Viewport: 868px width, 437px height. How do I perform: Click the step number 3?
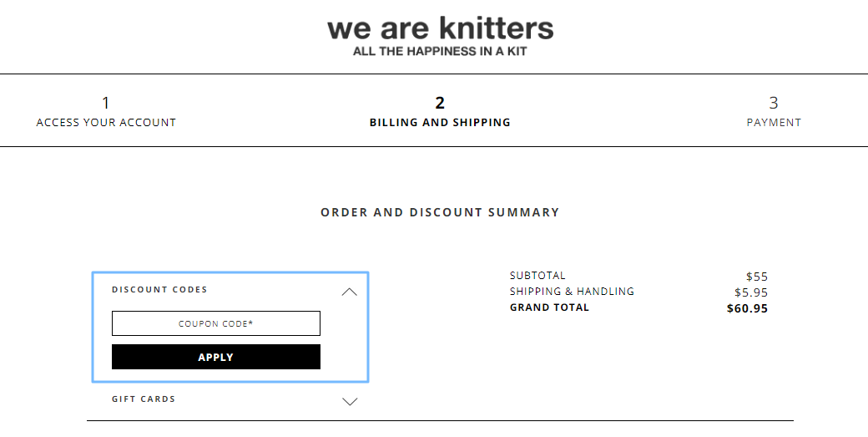point(774,103)
